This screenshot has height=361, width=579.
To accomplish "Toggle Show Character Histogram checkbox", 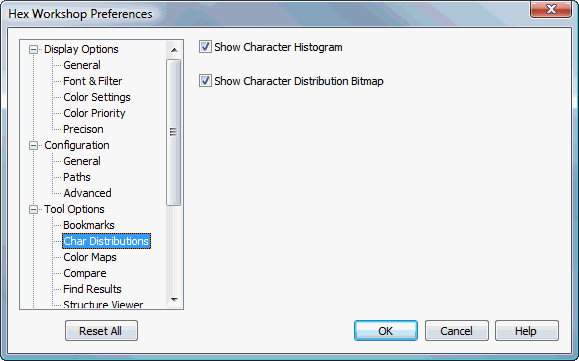I will coord(205,47).
